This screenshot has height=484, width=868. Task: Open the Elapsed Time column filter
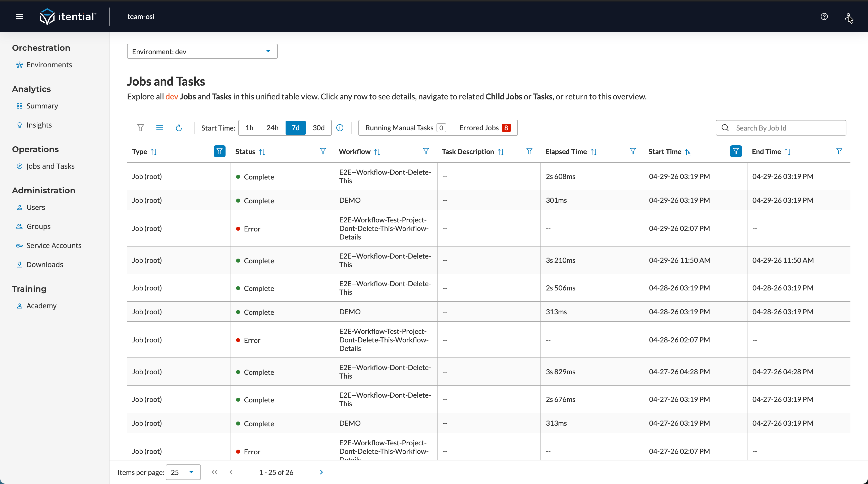[x=633, y=151]
